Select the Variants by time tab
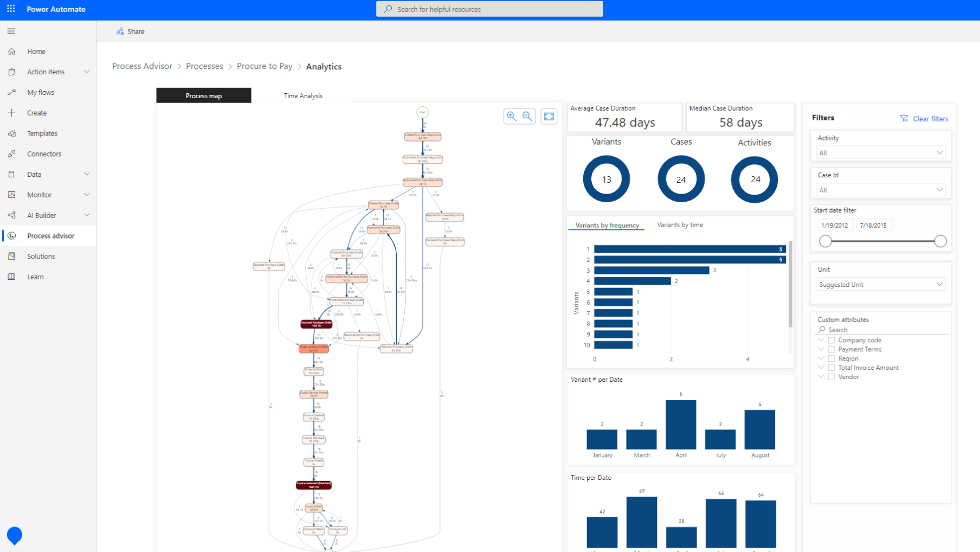The width and height of the screenshot is (980, 552). (680, 225)
